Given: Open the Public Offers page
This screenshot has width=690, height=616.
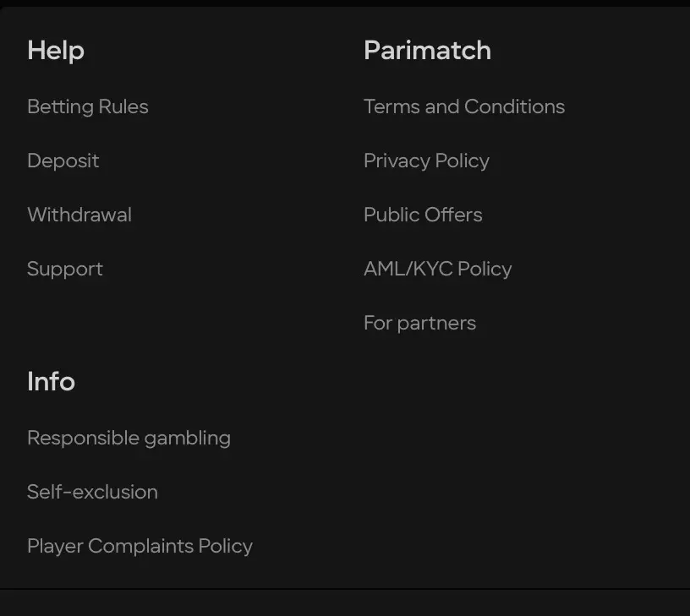Looking at the screenshot, I should [x=423, y=215].
